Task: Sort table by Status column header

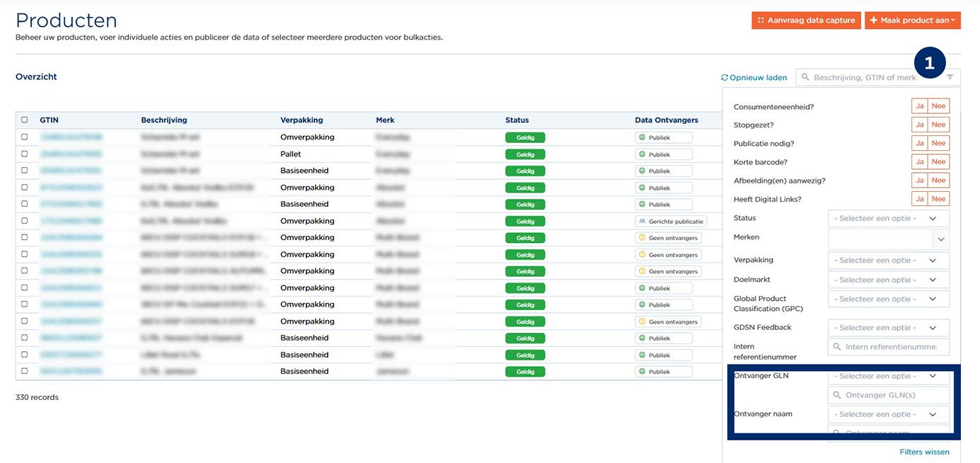Action: pos(517,120)
